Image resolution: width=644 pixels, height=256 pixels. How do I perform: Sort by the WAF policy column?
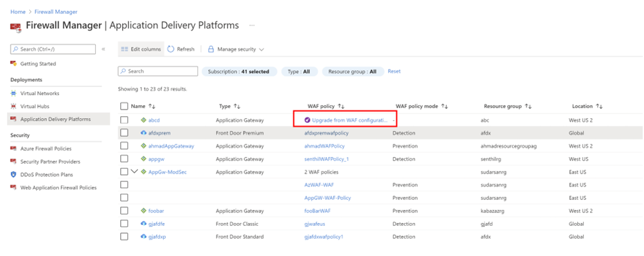pyautogui.click(x=326, y=106)
